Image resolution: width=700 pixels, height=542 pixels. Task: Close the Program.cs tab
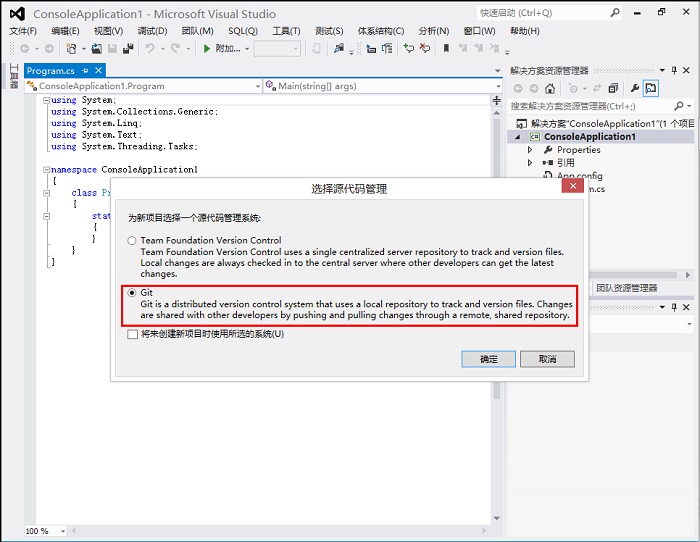(x=99, y=71)
